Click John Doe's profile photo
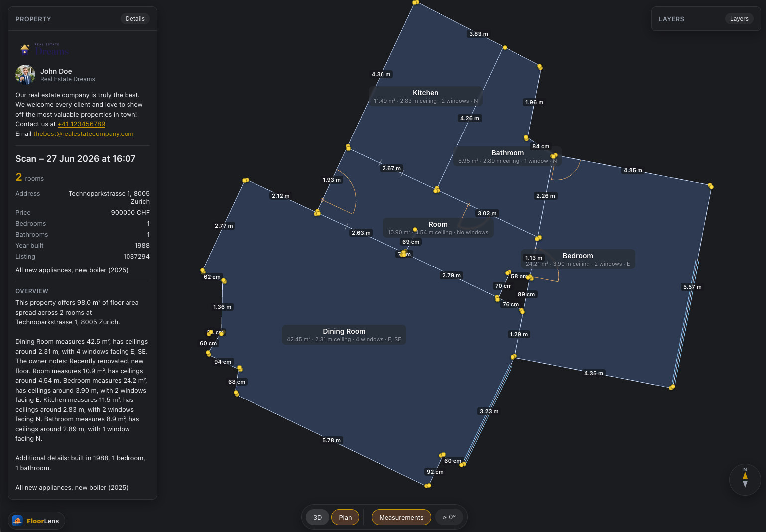 point(25,75)
